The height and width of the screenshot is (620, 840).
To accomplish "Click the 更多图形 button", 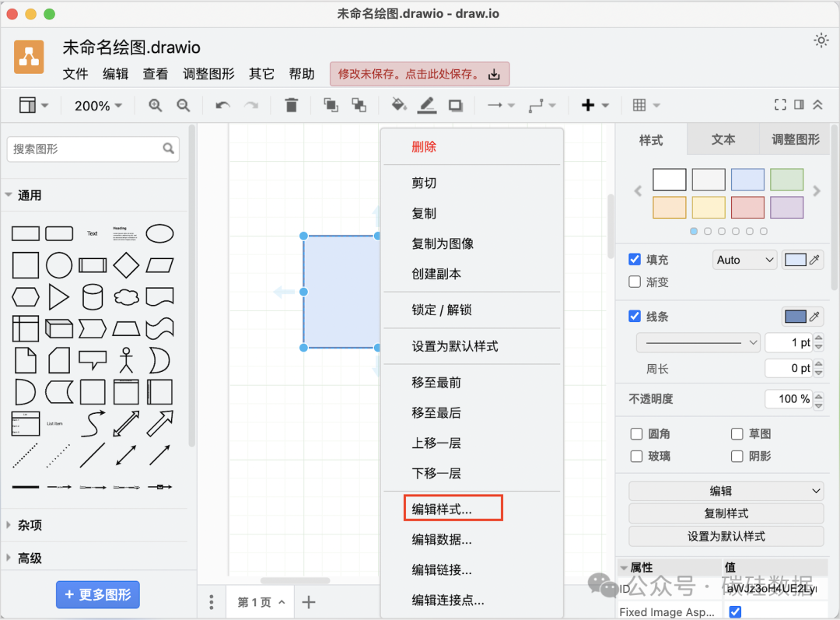I will [x=97, y=594].
